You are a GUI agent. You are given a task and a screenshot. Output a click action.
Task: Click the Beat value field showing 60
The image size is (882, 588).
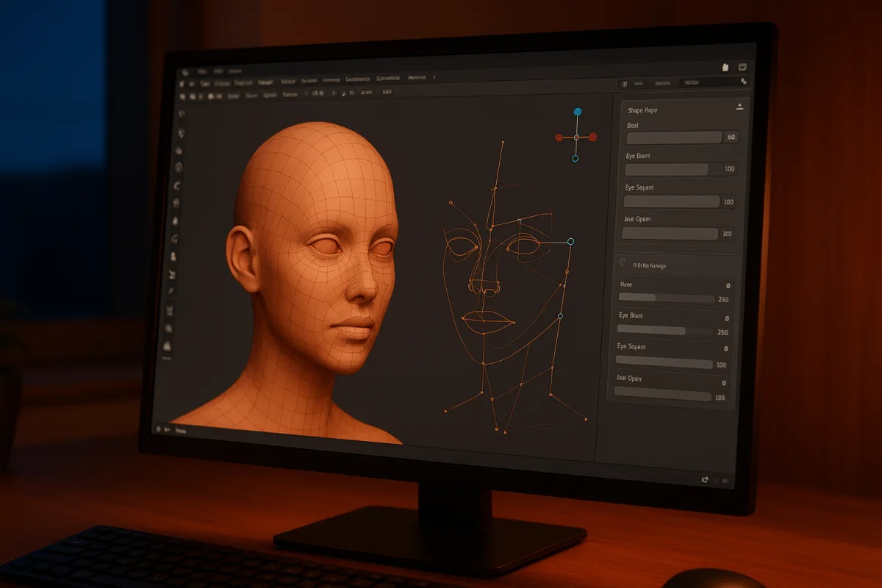(x=731, y=137)
